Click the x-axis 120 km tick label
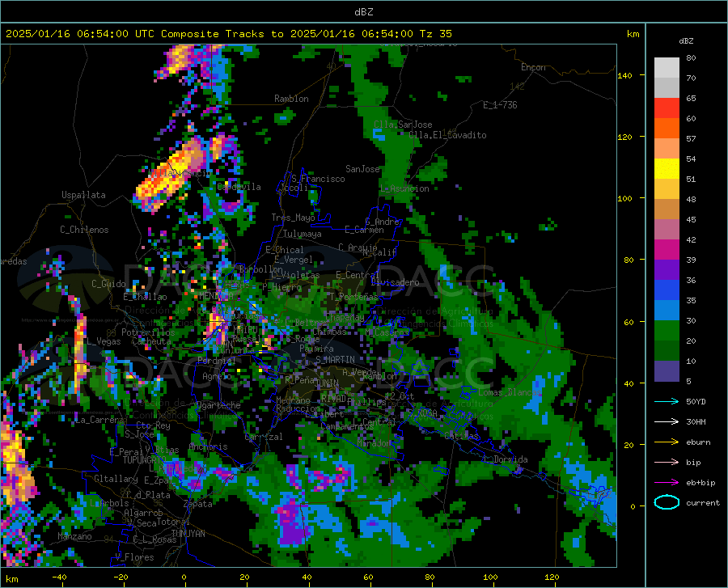This screenshot has height=588, width=728. click(552, 577)
